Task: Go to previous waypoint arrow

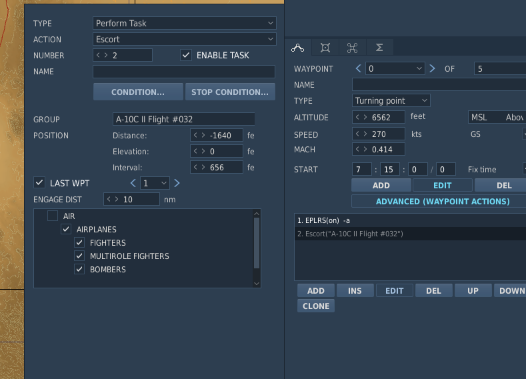Action: pos(358,69)
